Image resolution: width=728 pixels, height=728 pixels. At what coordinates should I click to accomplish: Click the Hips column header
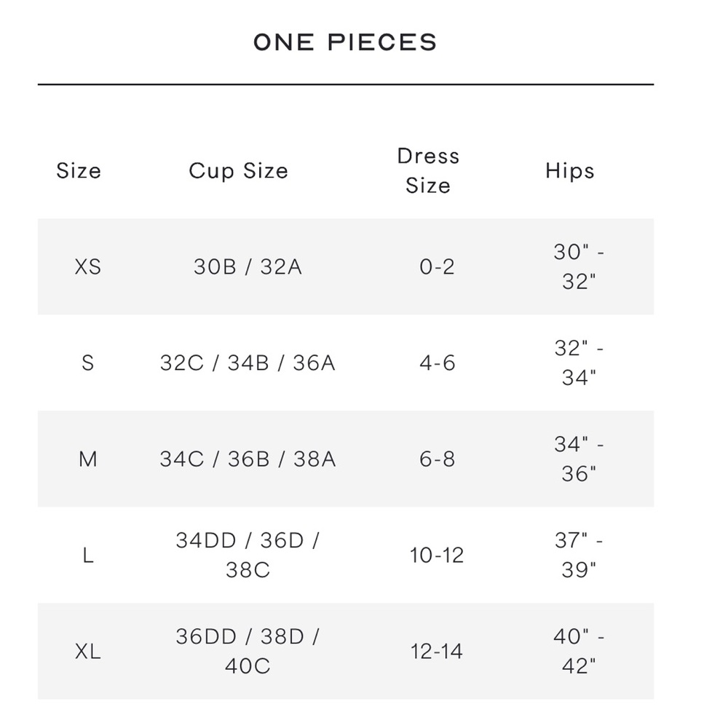coord(570,171)
